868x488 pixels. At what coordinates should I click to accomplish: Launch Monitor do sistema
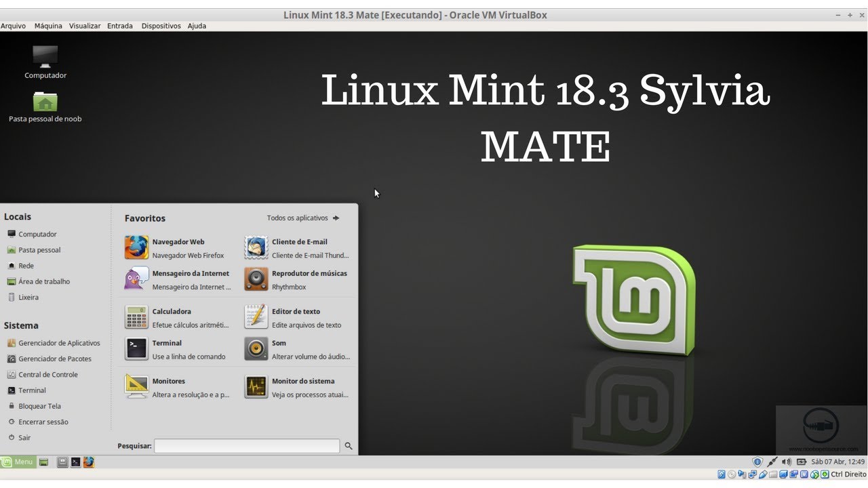(297, 387)
